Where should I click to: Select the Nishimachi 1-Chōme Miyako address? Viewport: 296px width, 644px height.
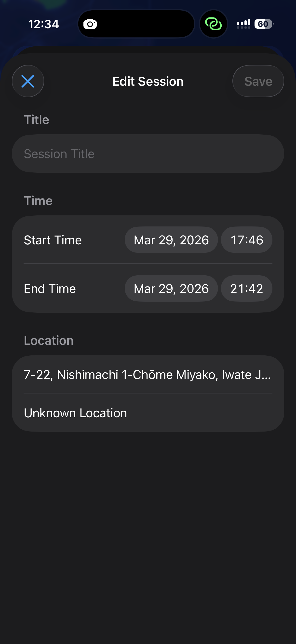[148, 375]
